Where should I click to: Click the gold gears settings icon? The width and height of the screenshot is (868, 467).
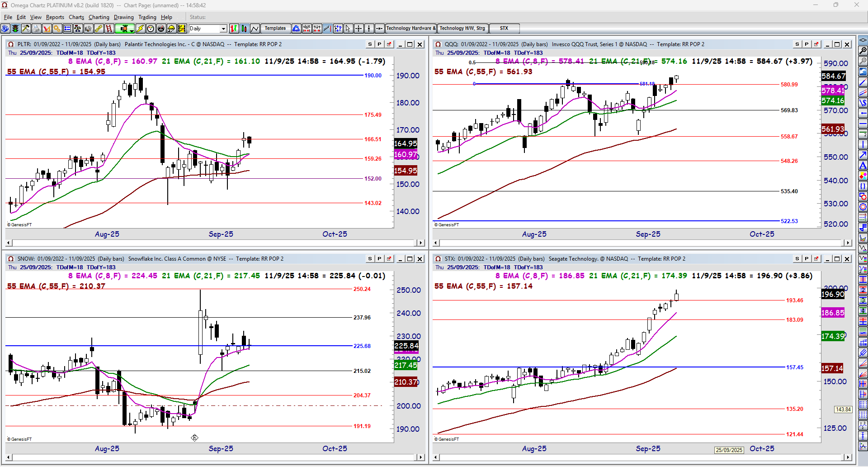[57, 29]
